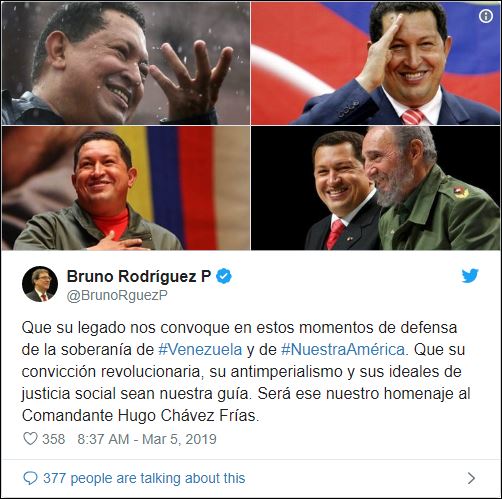
Task: Click the tweet text starting 'Que su legado'
Action: [246, 372]
